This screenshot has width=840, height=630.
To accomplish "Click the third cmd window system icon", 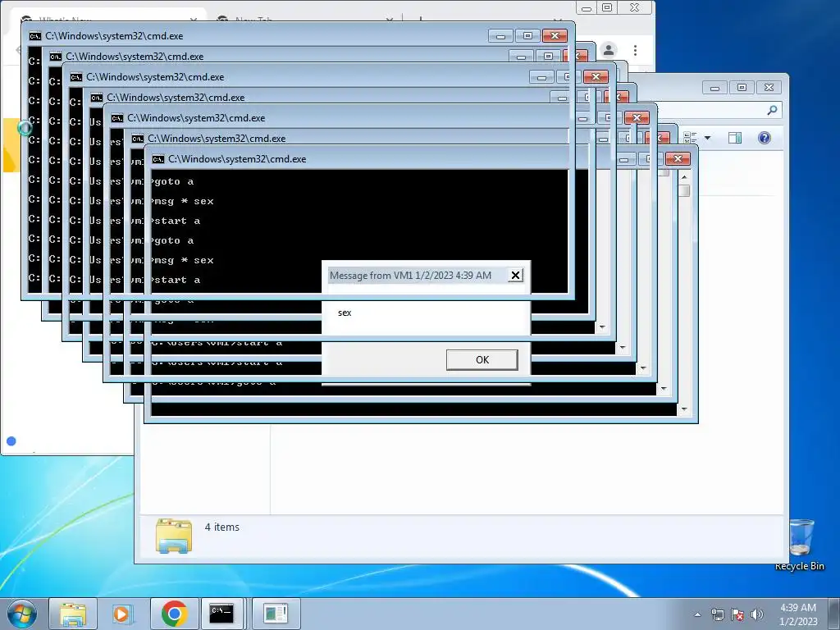I will [x=76, y=77].
